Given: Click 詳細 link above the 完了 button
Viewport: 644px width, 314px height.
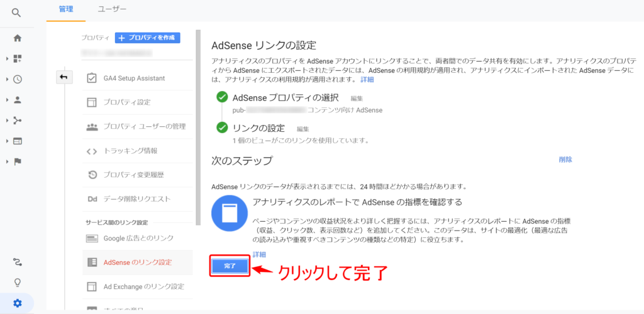Looking at the screenshot, I should click(259, 254).
